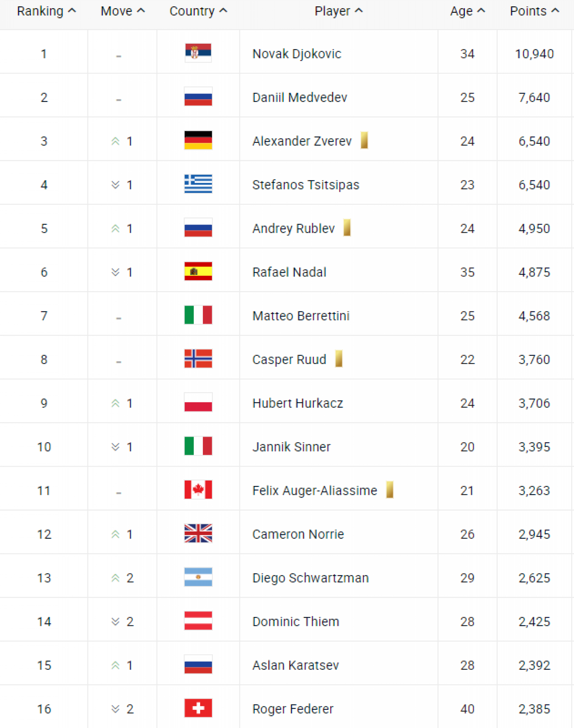Click the UK flag next to Cameron Norrie

click(x=198, y=534)
